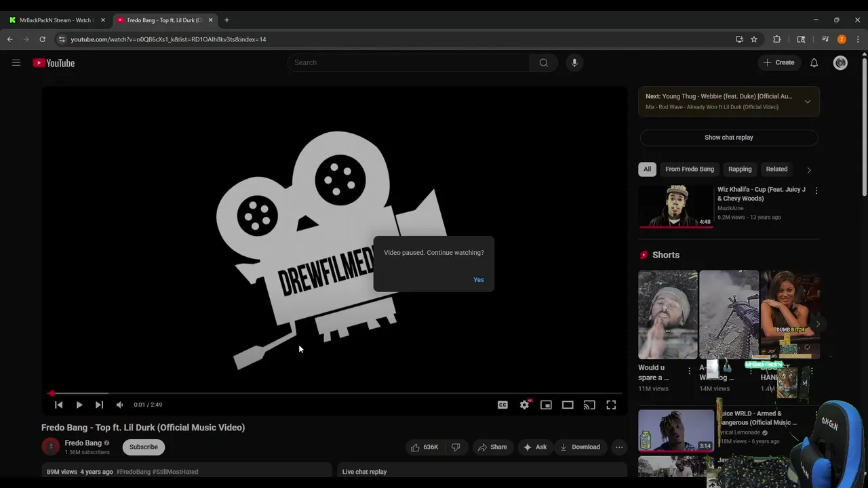868x488 pixels.
Task: Open Fredo Bang channel avatar
Action: [51, 447]
